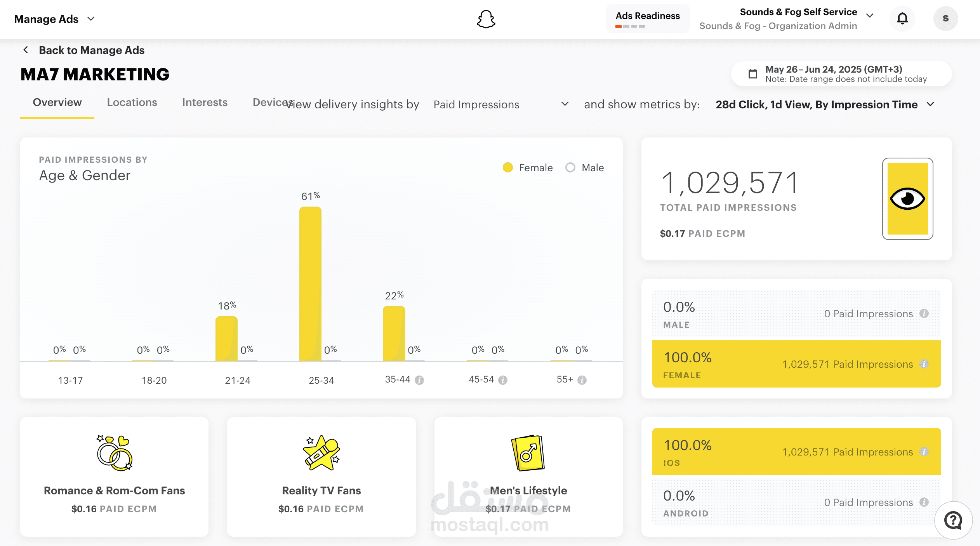The width and height of the screenshot is (980, 546).
Task: Expand the Manage Ads dropdown
Action: [54, 19]
